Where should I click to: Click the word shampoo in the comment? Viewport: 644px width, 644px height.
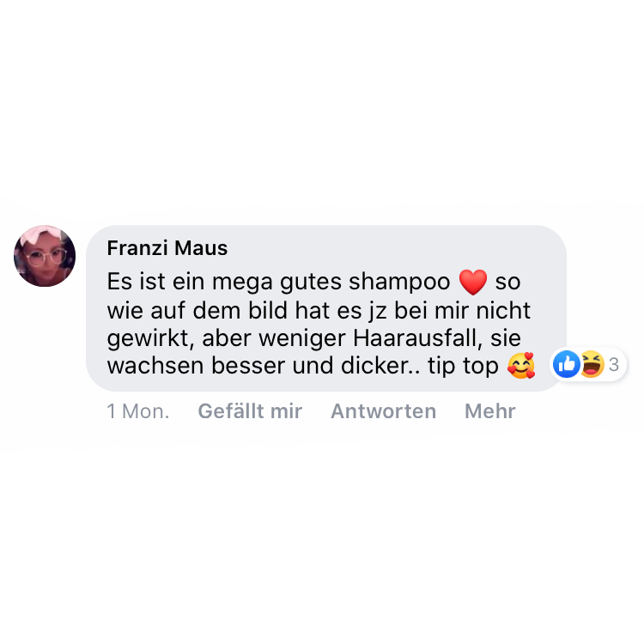[x=399, y=283]
